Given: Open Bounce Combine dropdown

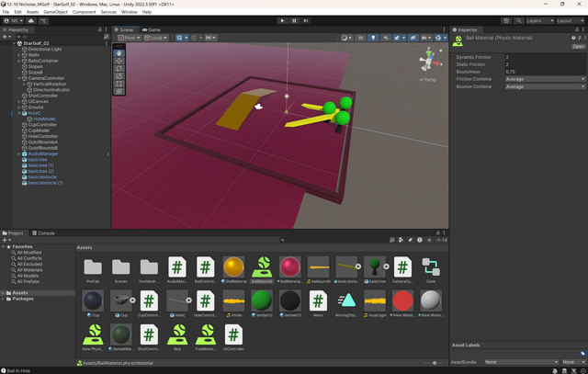Looking at the screenshot, I should [x=545, y=86].
